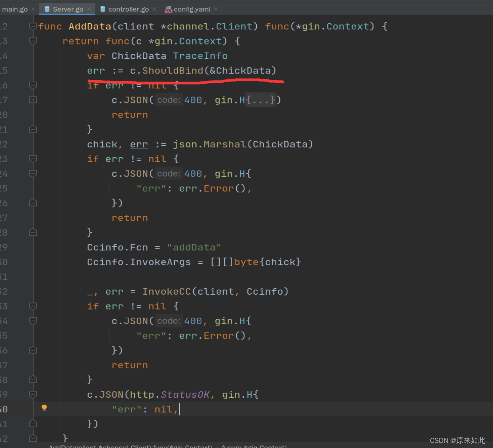
Task: Click the YAML file icon on config.yaml tab
Action: [168, 9]
